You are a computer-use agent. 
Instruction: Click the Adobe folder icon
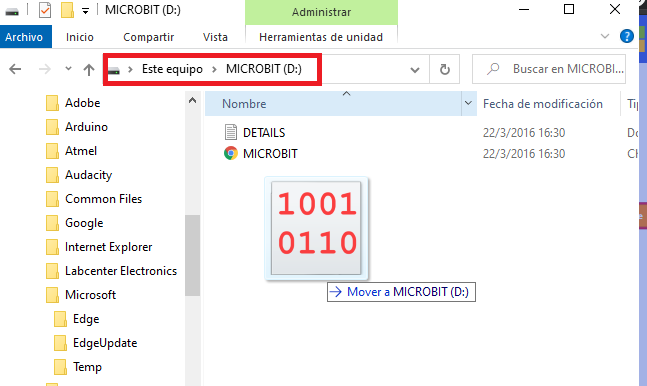52,103
